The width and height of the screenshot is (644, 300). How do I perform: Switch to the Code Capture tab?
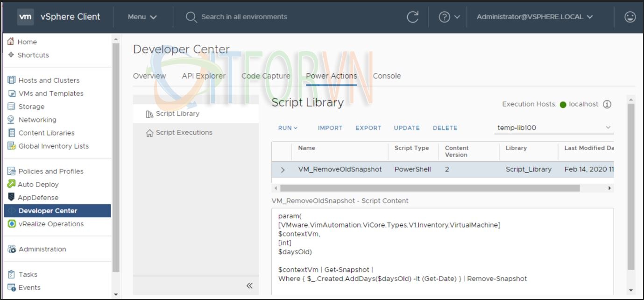click(x=266, y=76)
